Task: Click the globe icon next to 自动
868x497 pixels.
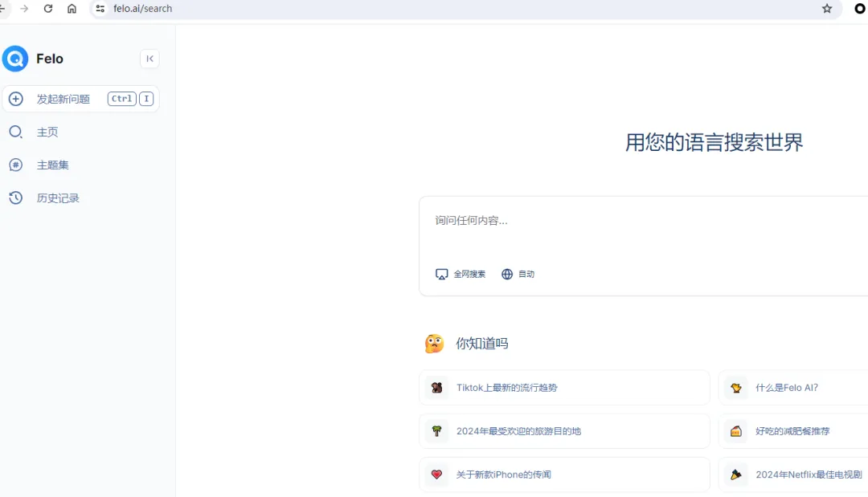Action: click(507, 275)
